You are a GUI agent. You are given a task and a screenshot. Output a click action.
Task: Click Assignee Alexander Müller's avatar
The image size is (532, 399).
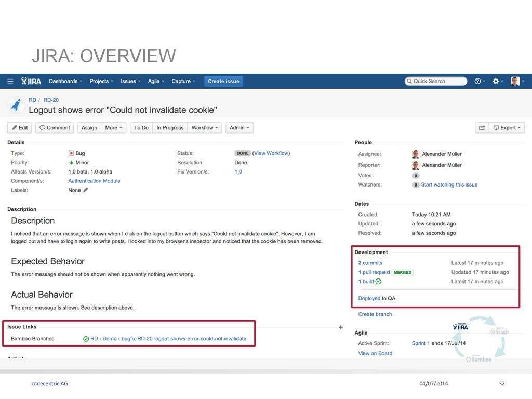(x=416, y=154)
